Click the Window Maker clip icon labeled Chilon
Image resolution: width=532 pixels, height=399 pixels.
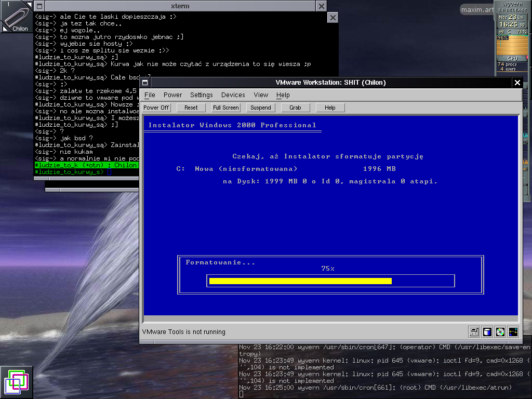pyautogui.click(x=16, y=16)
